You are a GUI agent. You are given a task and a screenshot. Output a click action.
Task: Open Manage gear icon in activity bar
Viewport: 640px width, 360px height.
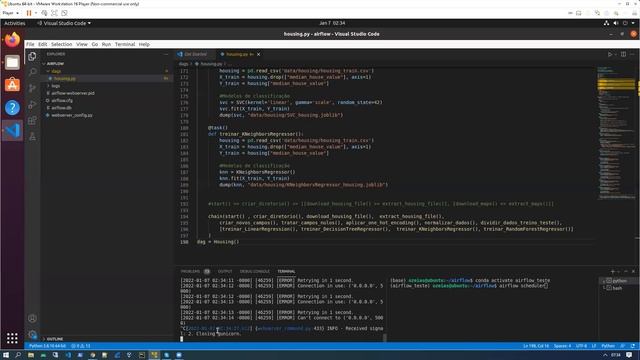32,334
